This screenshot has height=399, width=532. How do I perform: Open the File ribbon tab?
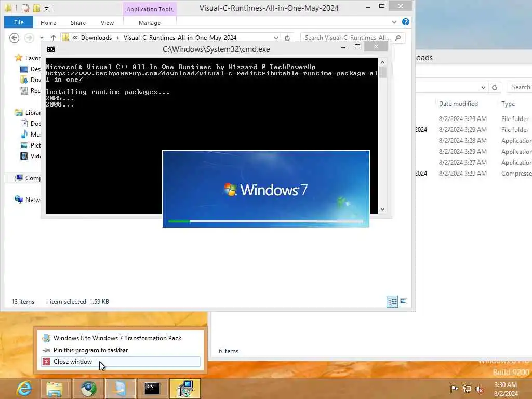pos(19,22)
